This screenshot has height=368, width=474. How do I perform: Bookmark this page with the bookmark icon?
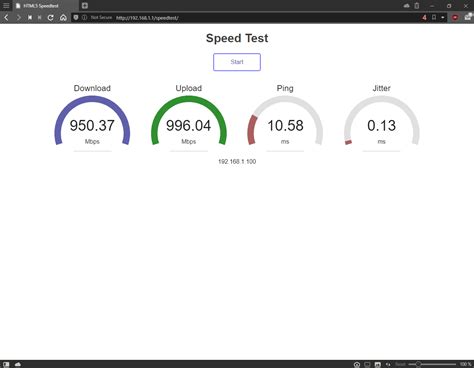434,17
